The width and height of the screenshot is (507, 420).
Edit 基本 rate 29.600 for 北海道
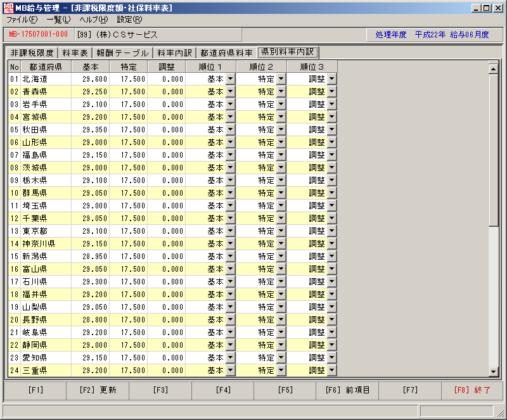pos(90,79)
